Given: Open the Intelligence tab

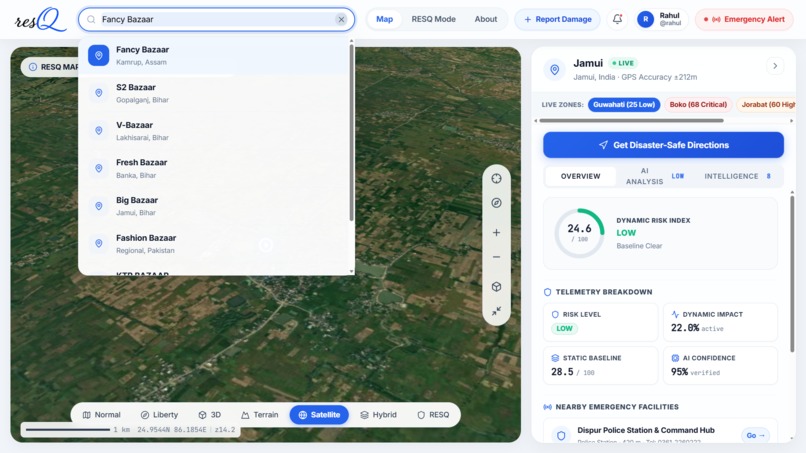Looking at the screenshot, I should 737,176.
